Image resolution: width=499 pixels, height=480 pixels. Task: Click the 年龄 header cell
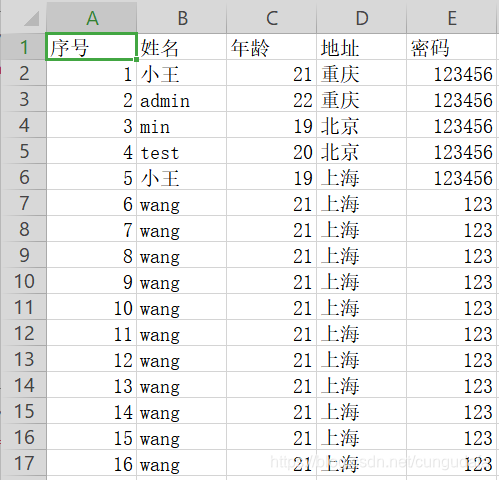tap(272, 47)
